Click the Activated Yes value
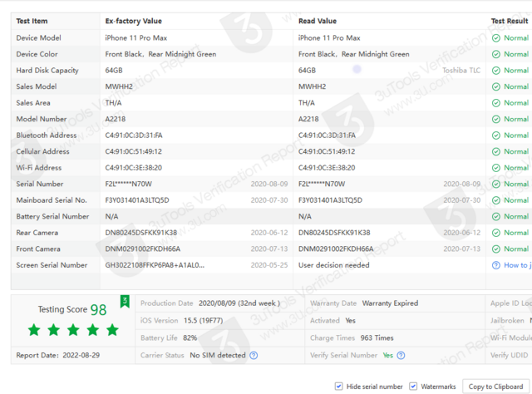Image resolution: width=532 pixels, height=394 pixels. click(x=351, y=321)
